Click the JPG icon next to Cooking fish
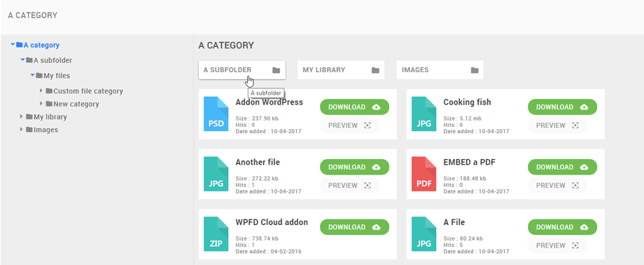 tap(424, 114)
